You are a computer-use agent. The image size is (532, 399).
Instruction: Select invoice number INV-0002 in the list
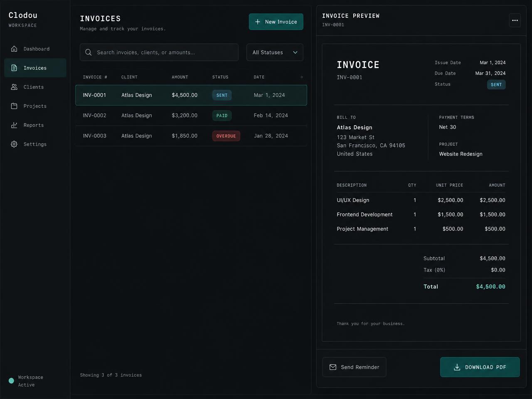coord(94,116)
